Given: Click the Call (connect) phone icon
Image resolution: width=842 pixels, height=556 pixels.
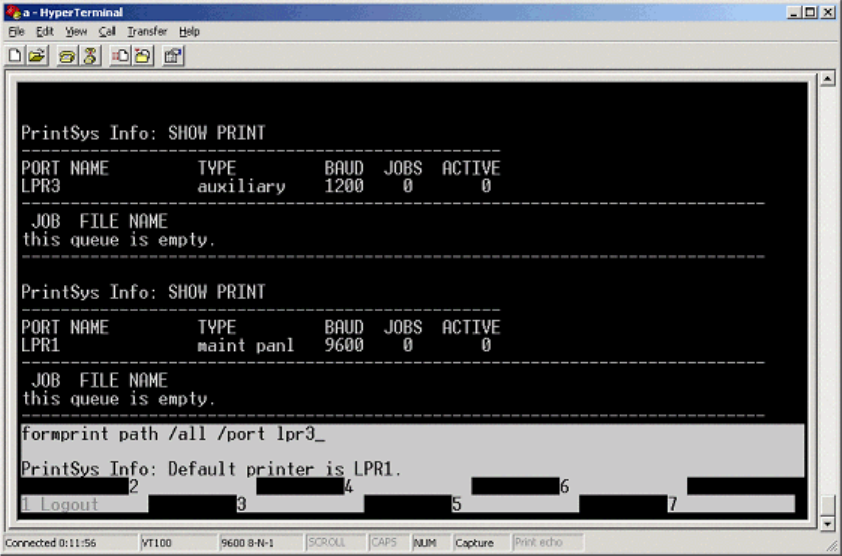Looking at the screenshot, I should tap(67, 56).
